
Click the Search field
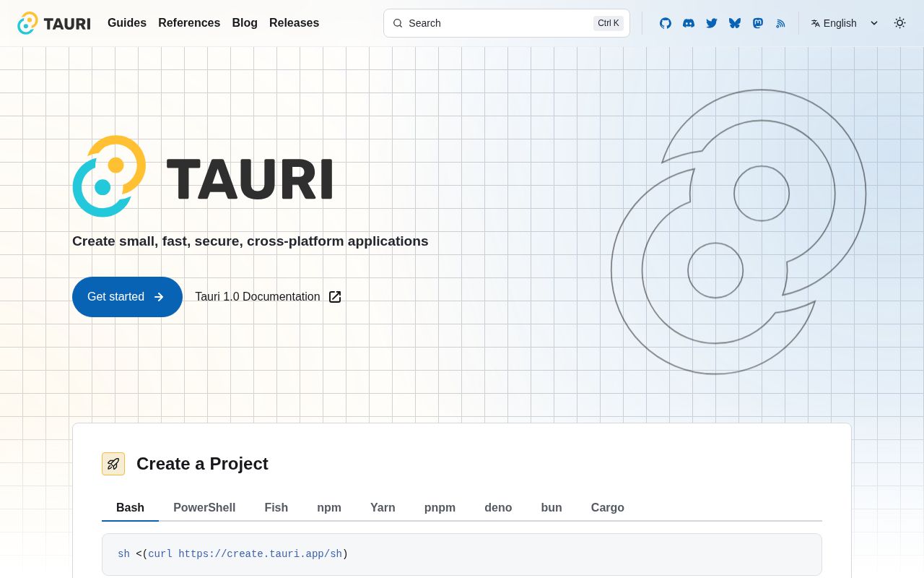click(x=507, y=23)
